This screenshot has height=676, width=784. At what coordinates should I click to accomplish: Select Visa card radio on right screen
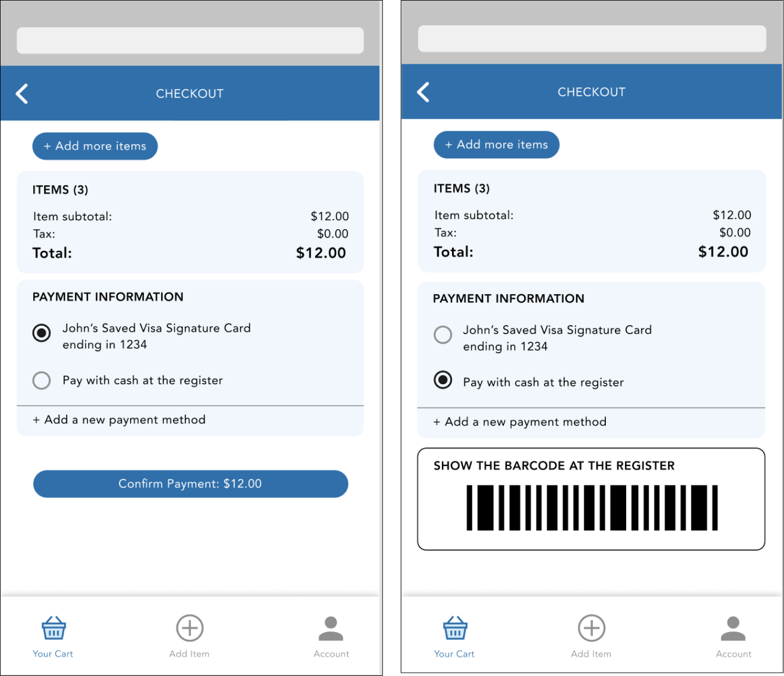click(x=443, y=335)
